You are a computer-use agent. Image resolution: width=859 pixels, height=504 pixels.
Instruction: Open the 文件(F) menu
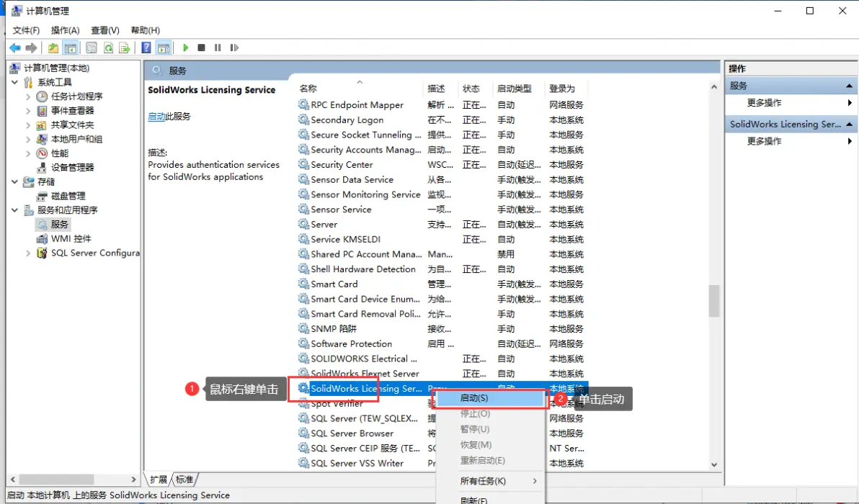(26, 30)
